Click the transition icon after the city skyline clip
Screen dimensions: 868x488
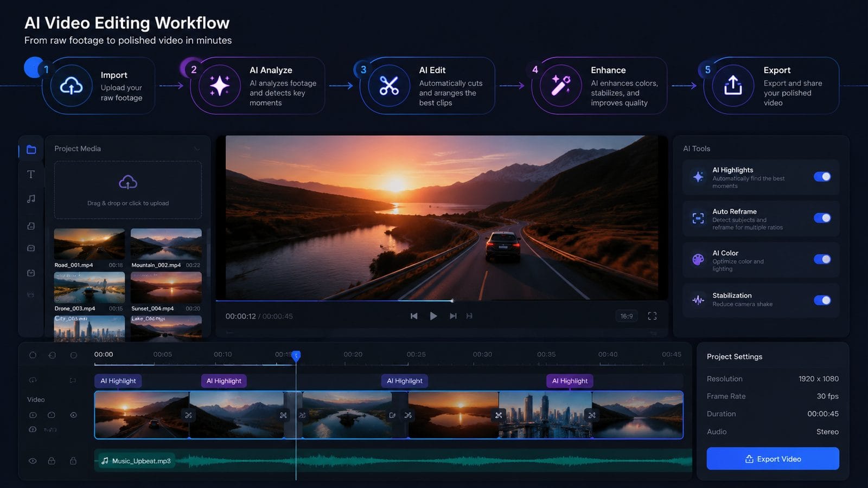(592, 415)
